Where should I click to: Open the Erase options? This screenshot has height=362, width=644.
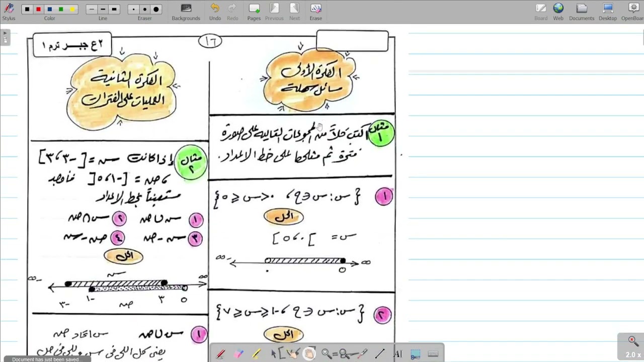pos(316,11)
